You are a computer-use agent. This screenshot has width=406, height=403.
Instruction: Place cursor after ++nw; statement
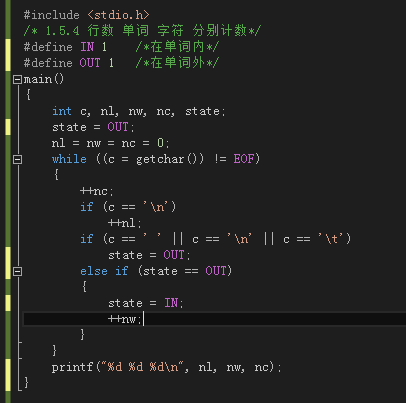(x=143, y=319)
